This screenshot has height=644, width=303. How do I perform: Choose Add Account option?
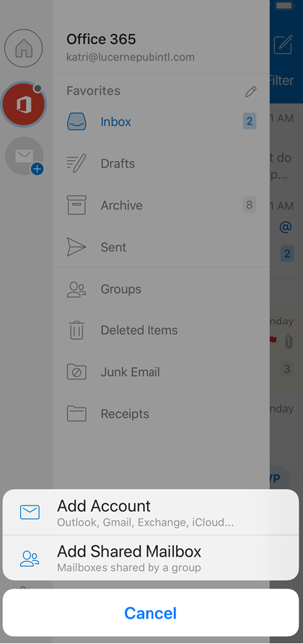151,512
